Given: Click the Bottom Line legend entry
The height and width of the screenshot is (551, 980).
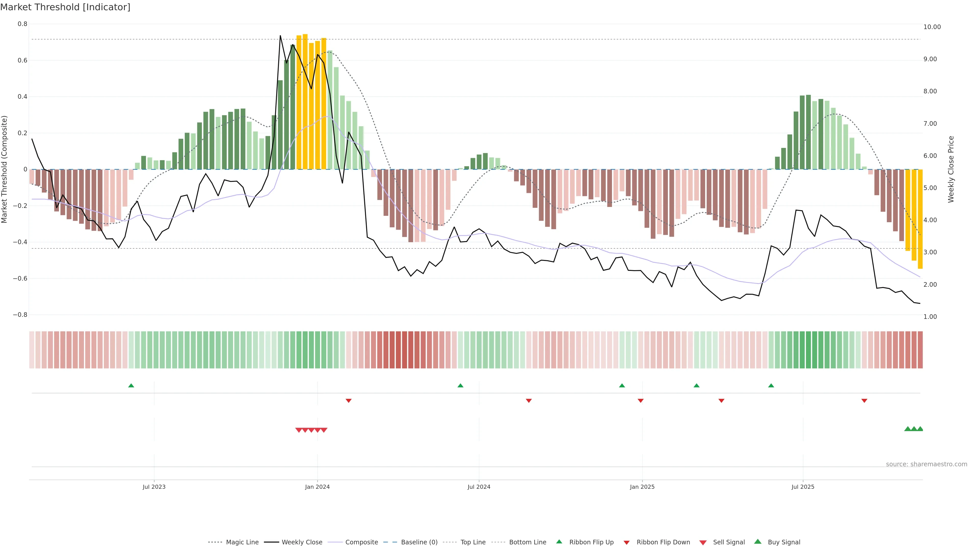Looking at the screenshot, I should 527,542.
